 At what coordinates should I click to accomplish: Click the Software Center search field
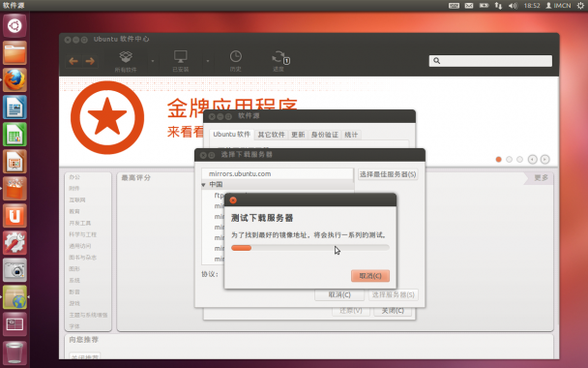tap(490, 61)
